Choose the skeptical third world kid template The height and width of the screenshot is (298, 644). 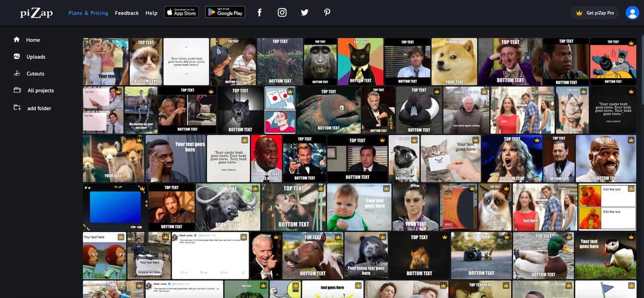click(x=233, y=61)
